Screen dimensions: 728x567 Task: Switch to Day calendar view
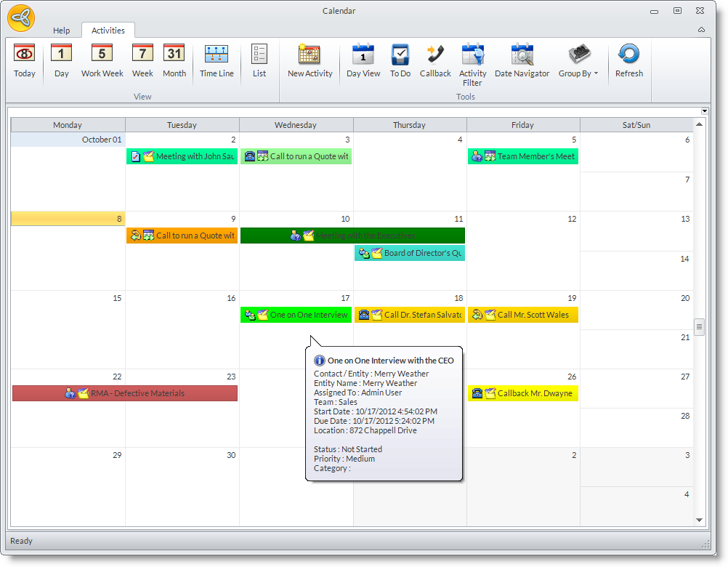[x=61, y=61]
